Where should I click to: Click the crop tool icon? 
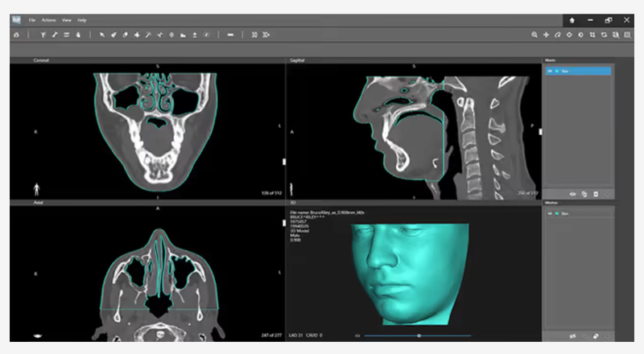click(592, 35)
